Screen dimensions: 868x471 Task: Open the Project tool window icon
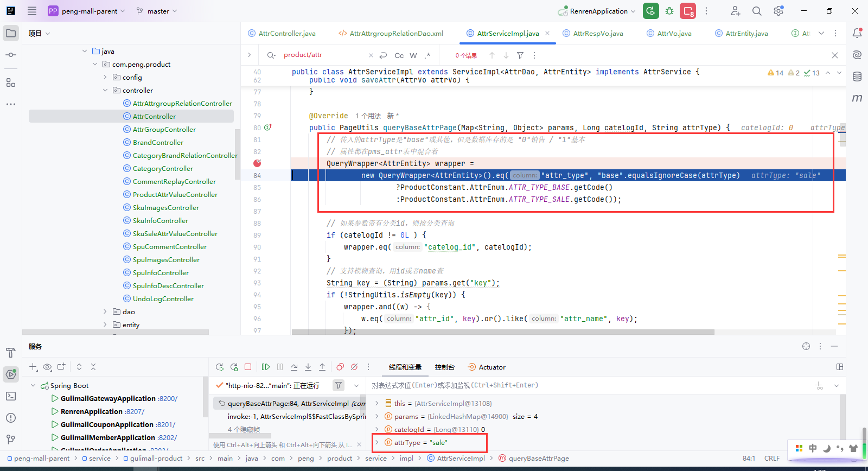click(x=11, y=33)
